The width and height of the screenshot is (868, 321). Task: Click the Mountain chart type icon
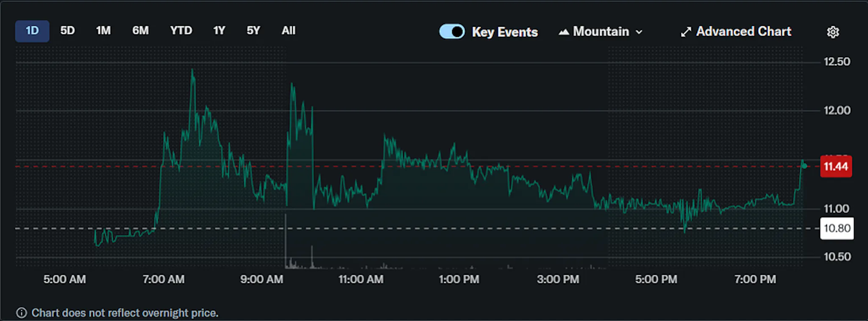click(x=564, y=32)
